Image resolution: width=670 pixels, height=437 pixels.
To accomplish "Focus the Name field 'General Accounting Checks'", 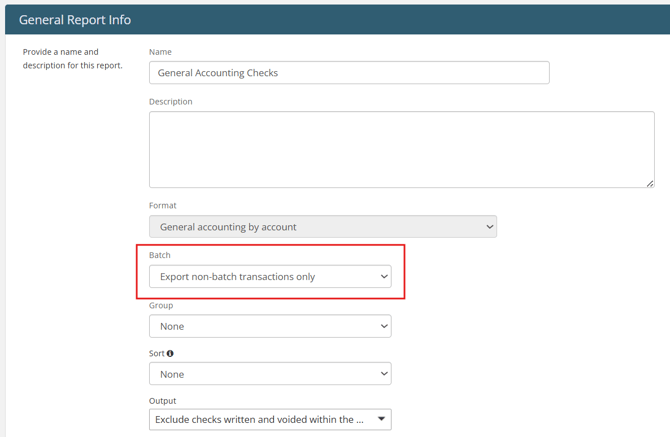I will [349, 73].
